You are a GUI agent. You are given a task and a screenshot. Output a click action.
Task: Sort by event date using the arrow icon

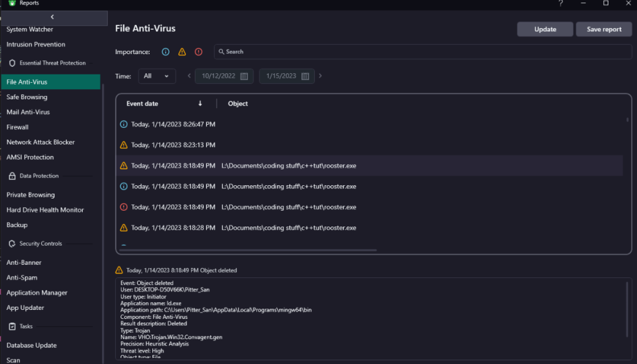click(x=201, y=104)
